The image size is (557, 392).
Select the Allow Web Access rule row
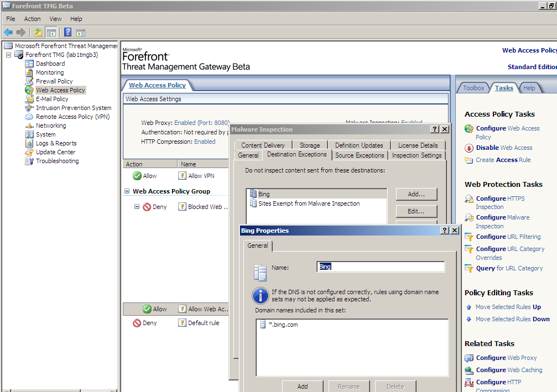tap(176, 309)
